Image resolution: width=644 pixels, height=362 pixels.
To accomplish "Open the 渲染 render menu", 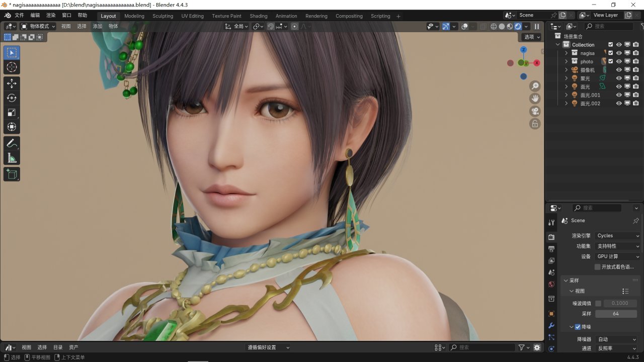I will [51, 16].
